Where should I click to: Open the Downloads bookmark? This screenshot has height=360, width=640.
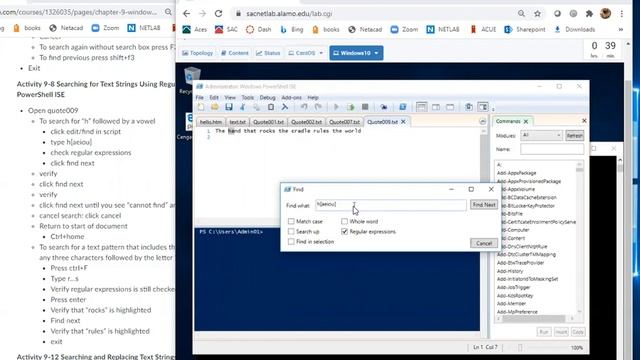point(574,29)
